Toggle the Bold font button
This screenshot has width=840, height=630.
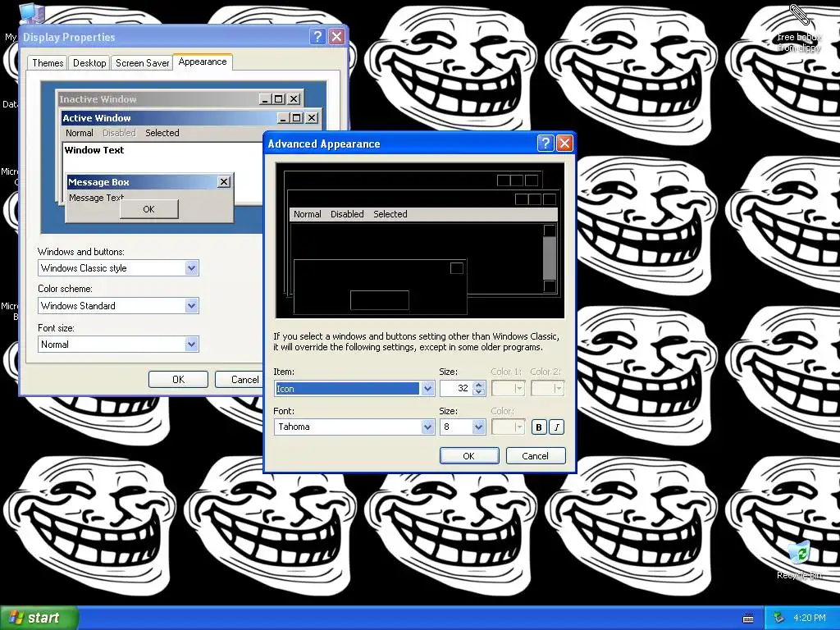coord(539,427)
